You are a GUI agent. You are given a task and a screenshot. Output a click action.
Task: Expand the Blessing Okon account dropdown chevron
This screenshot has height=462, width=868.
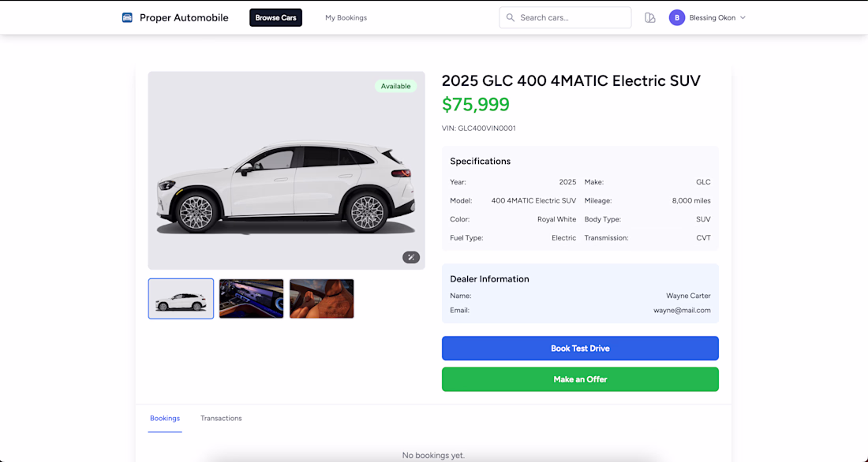pos(743,17)
